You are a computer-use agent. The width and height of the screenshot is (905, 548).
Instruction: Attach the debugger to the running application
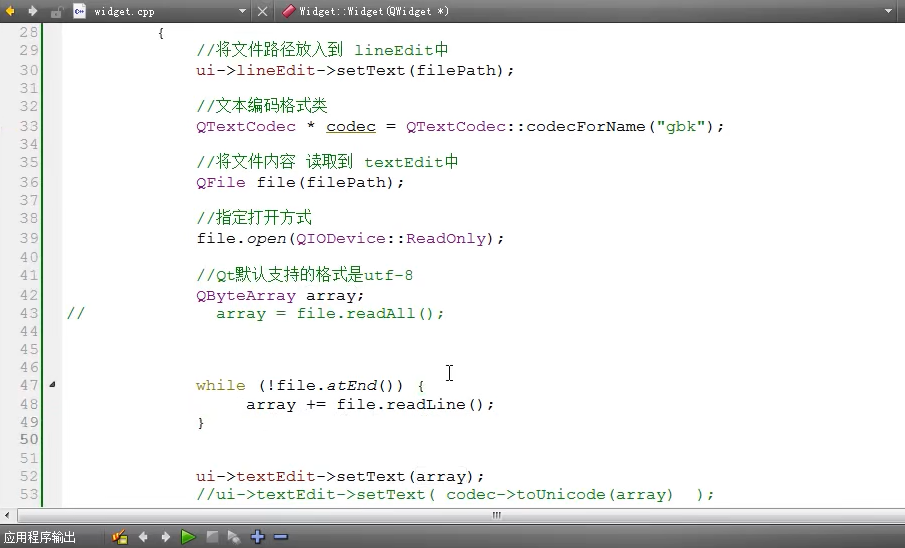tap(234, 538)
